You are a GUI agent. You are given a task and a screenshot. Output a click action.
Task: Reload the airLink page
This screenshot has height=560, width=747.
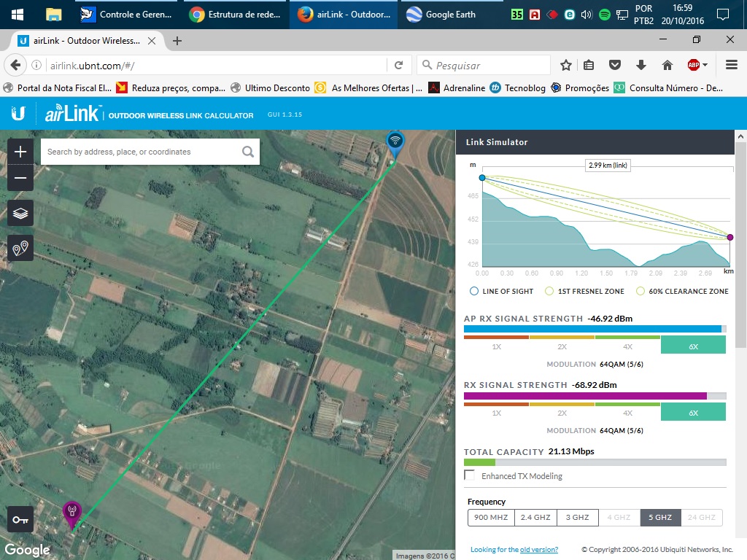(399, 65)
